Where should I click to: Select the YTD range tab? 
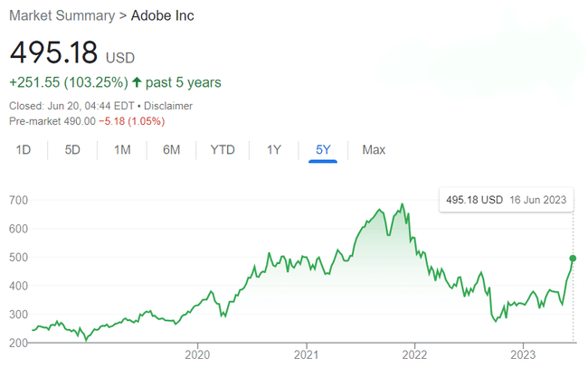point(223,149)
